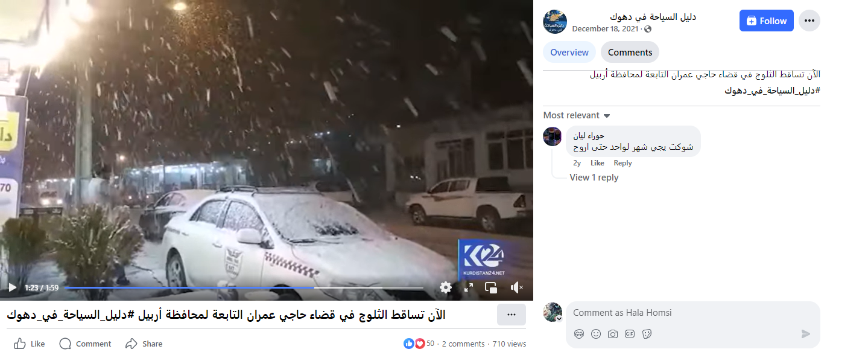Expand the Most relevant sort dropdown
Image resolution: width=868 pixels, height=352 pixels.
(577, 115)
